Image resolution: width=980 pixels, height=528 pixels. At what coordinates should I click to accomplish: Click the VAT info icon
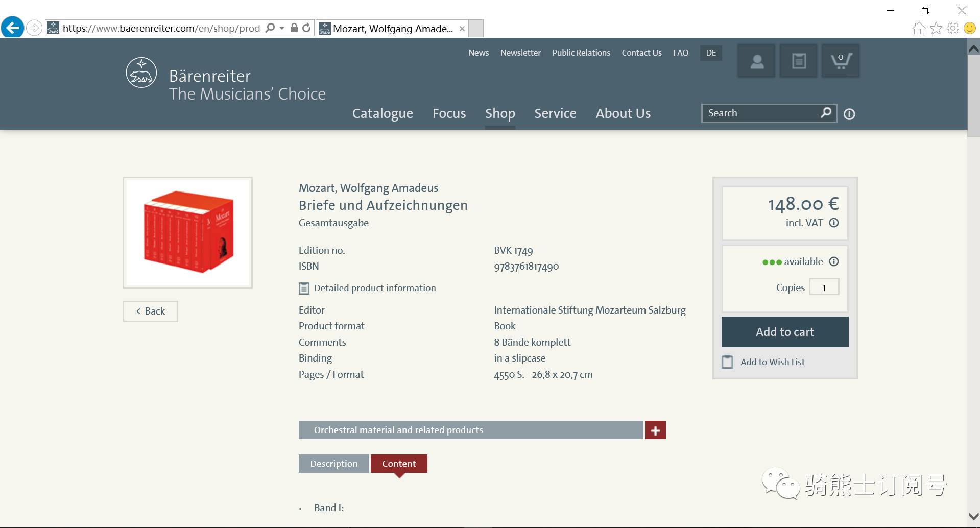click(834, 223)
